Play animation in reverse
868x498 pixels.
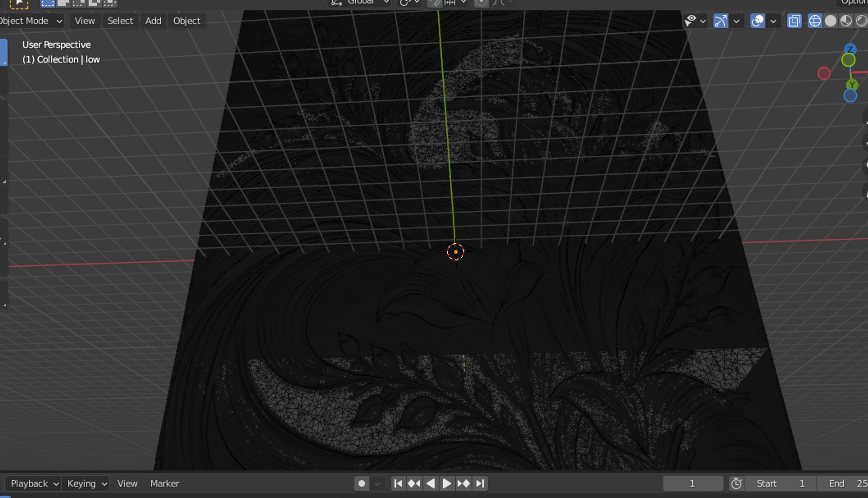point(430,483)
